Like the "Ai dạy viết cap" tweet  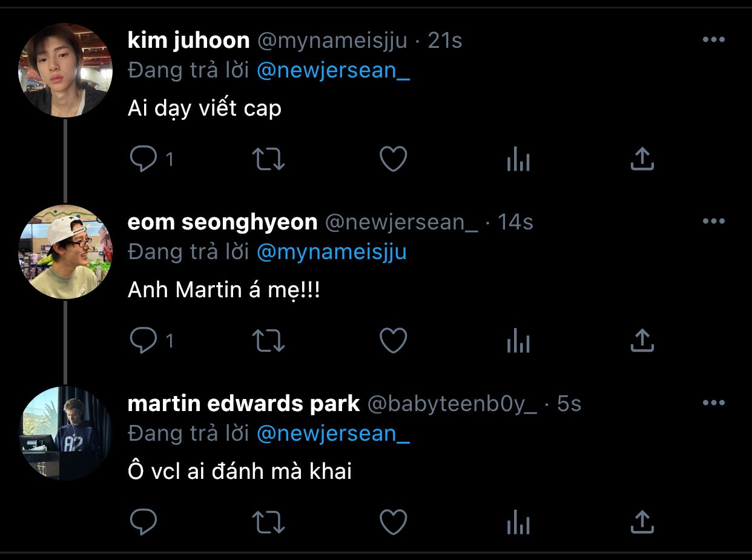coord(393,159)
